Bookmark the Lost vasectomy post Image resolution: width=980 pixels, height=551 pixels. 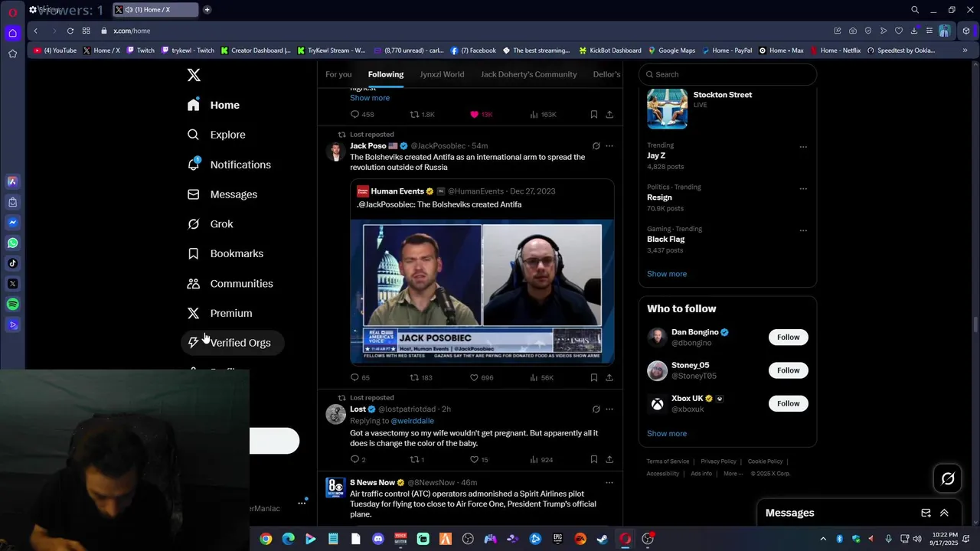coord(594,459)
